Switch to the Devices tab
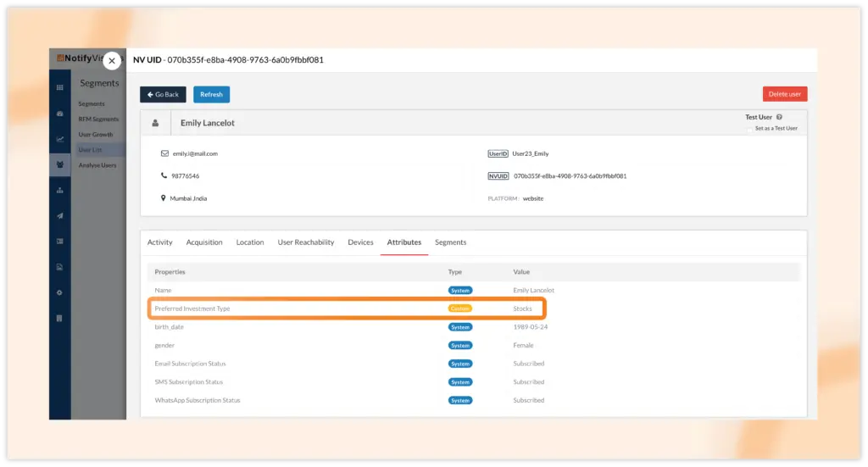This screenshot has height=467, width=868. tap(360, 242)
